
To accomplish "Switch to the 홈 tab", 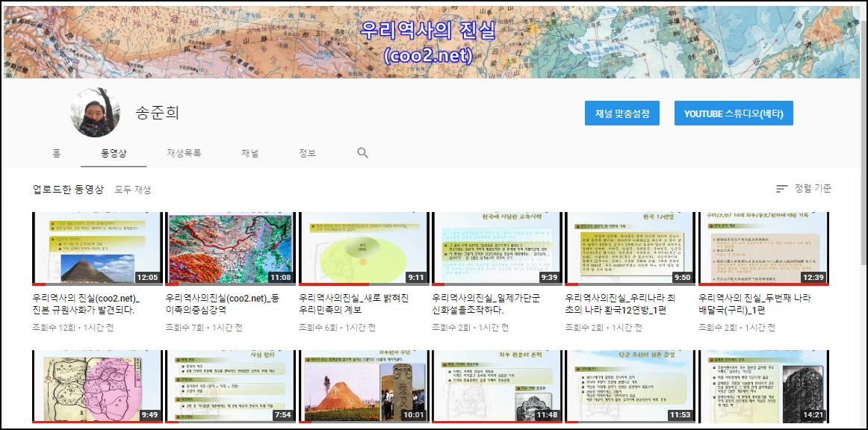I will tap(57, 153).
